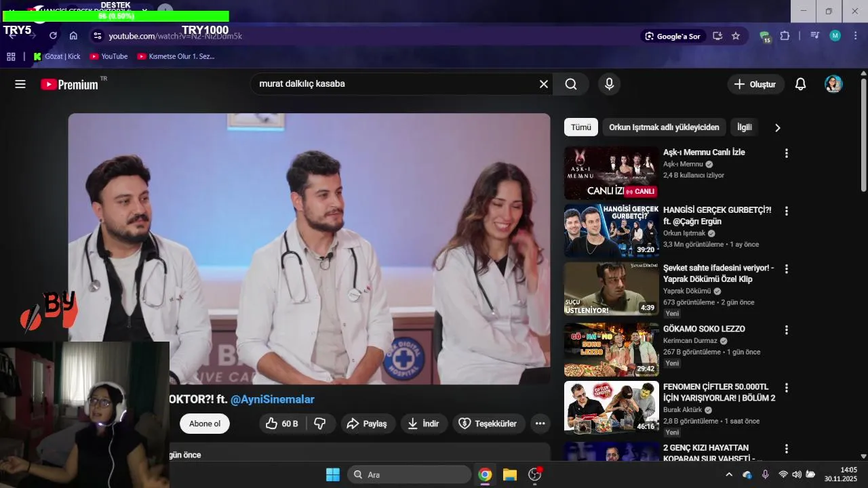Start voice search with microphone icon

(x=609, y=84)
